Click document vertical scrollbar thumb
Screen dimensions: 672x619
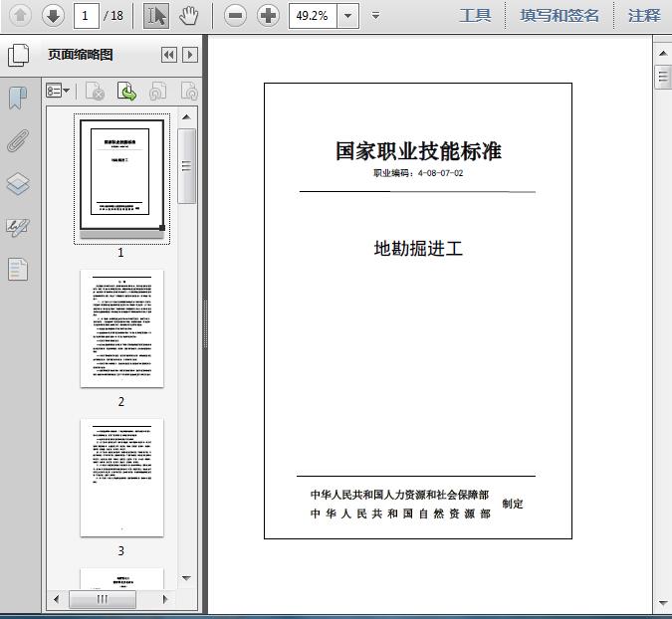663,77
